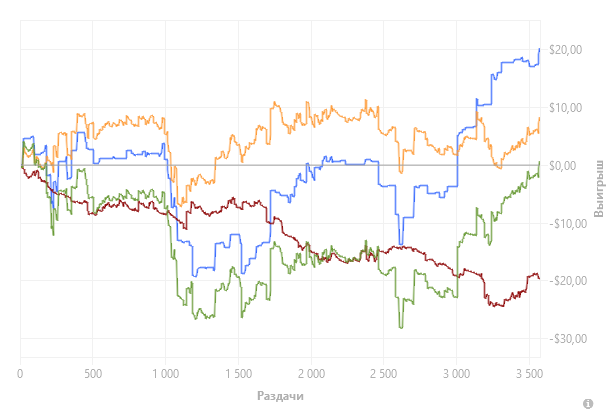The height and width of the screenshot is (414, 614).
Task: Click the 1 000 x-axis tick label
Action: click(x=166, y=374)
